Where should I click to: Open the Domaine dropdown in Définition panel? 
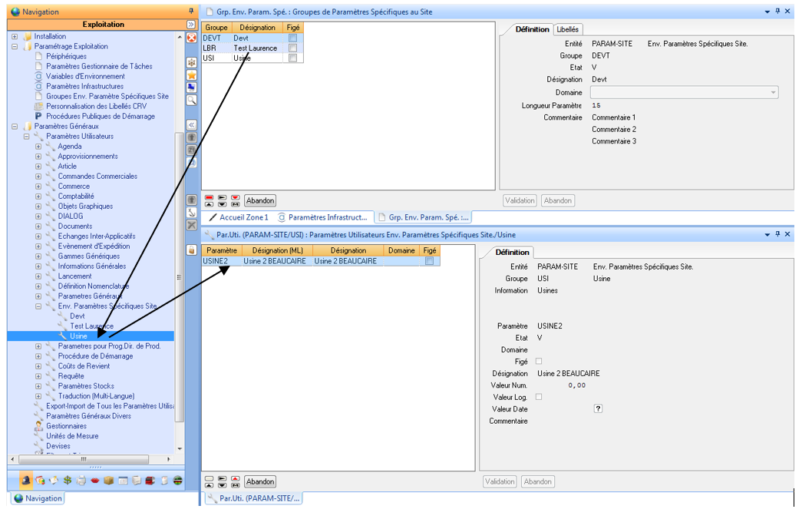click(x=772, y=93)
